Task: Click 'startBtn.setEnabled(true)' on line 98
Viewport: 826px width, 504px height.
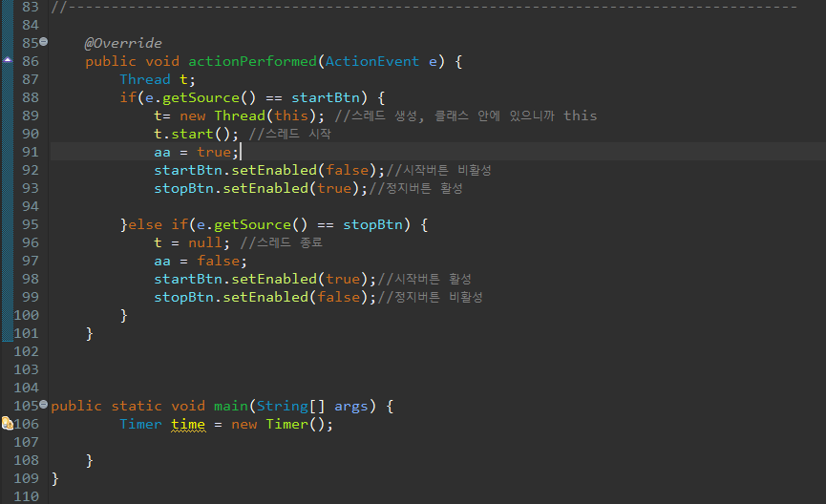Action: pyautogui.click(x=261, y=279)
